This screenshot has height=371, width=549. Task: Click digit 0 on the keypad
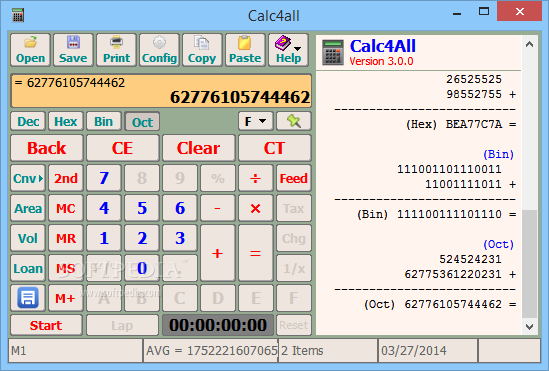click(142, 268)
